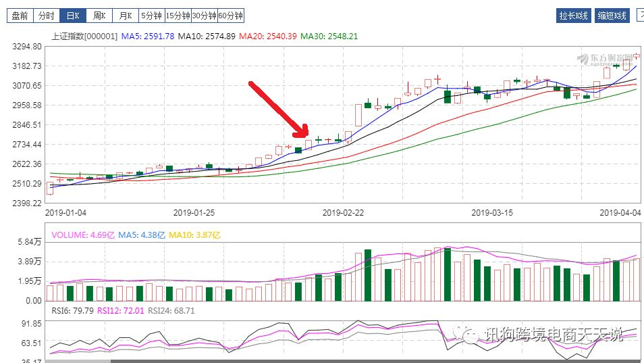This screenshot has height=363, width=644.
Task: Click the 上证指数[000001] title label
Action: tap(85, 36)
